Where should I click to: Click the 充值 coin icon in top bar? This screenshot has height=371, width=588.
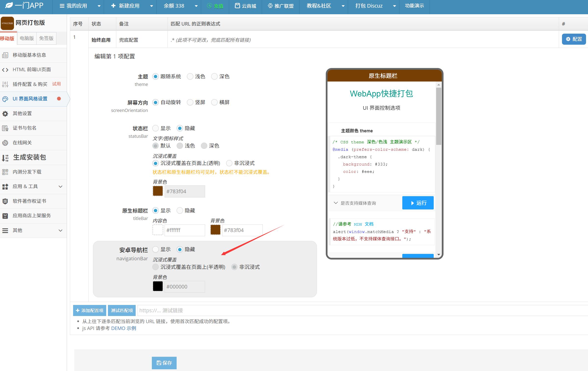point(209,6)
